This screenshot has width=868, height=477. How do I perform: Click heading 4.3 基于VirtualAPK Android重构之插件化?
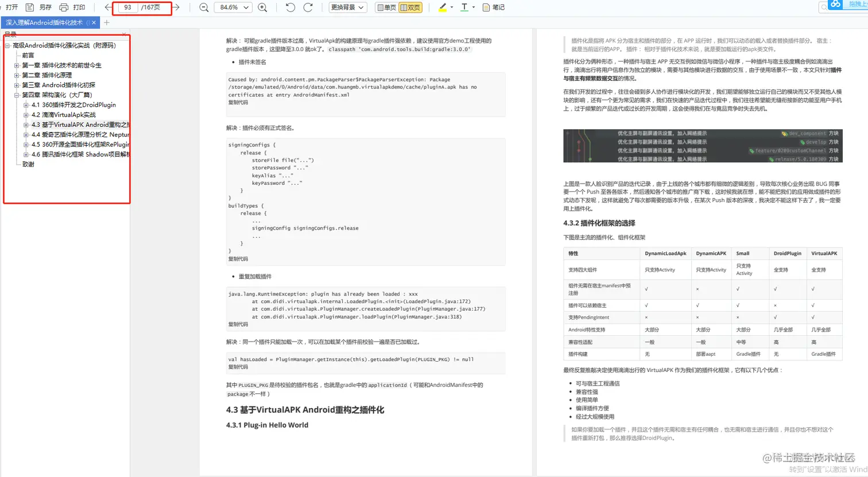(305, 410)
